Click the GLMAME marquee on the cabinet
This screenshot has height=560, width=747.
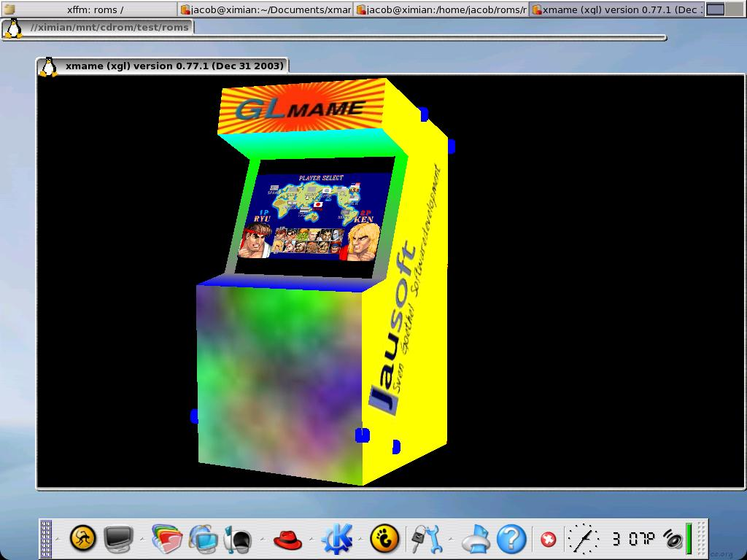pos(301,108)
